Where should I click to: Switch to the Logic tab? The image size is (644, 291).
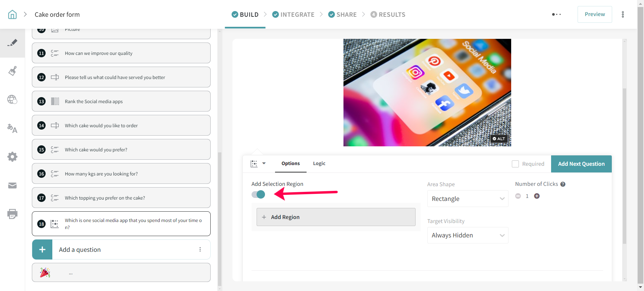(x=319, y=163)
